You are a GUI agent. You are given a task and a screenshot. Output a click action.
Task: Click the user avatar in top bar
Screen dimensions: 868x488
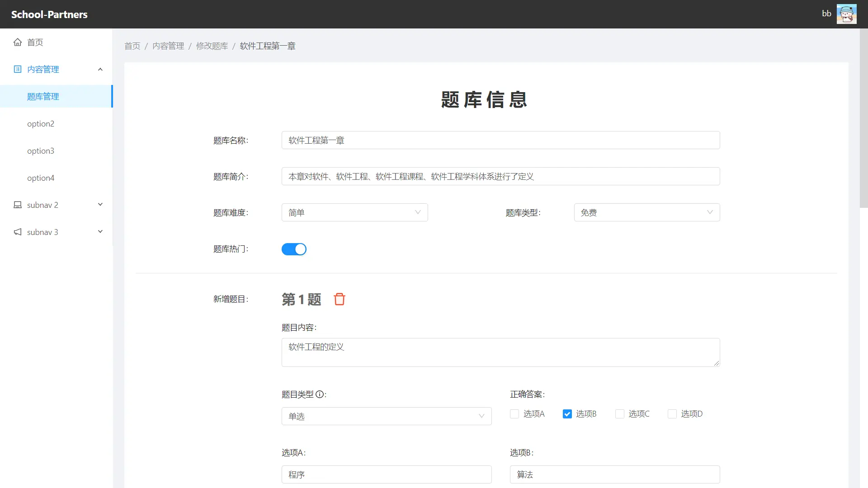click(846, 14)
